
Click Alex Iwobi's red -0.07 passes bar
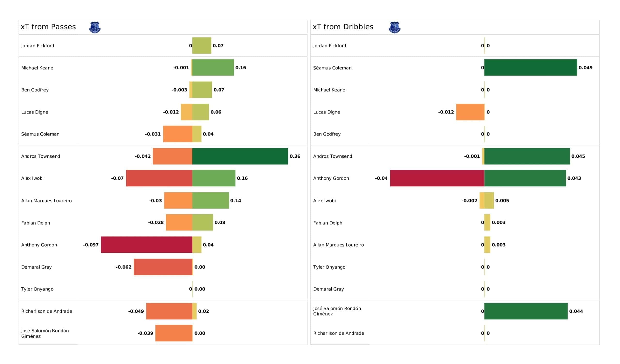point(159,178)
